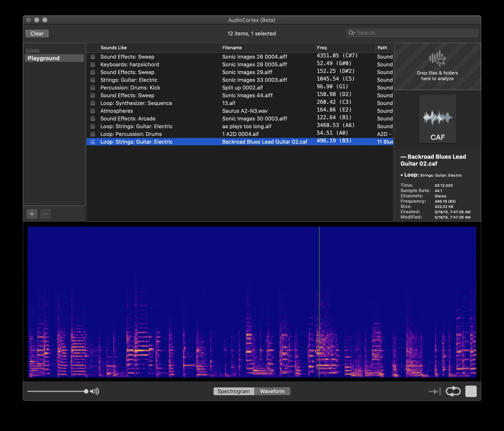
Task: Tick checkbox for Keyboards: harpsichord row
Action: tap(93, 65)
